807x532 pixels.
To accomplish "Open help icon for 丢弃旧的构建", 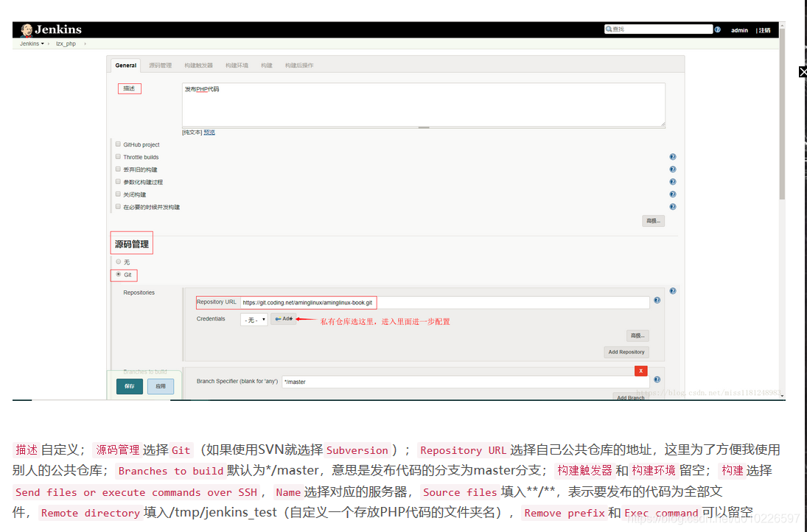I will (672, 169).
